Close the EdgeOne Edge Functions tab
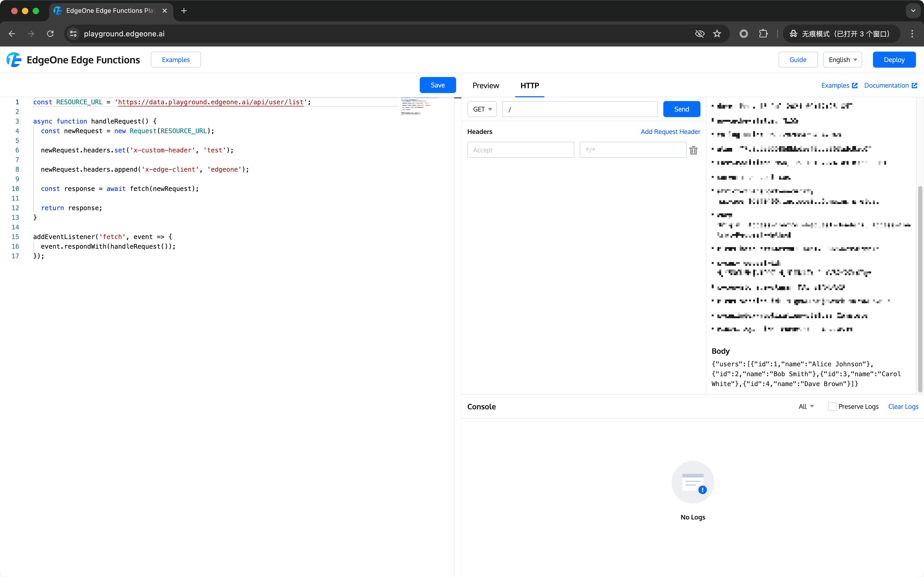Image resolution: width=924 pixels, height=577 pixels. pyautogui.click(x=165, y=11)
